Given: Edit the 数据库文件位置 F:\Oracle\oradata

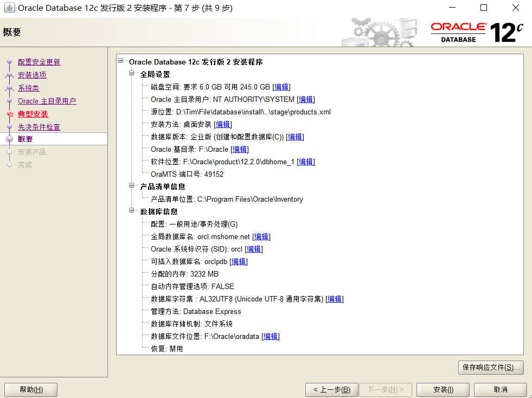Looking at the screenshot, I should pyautogui.click(x=271, y=336).
